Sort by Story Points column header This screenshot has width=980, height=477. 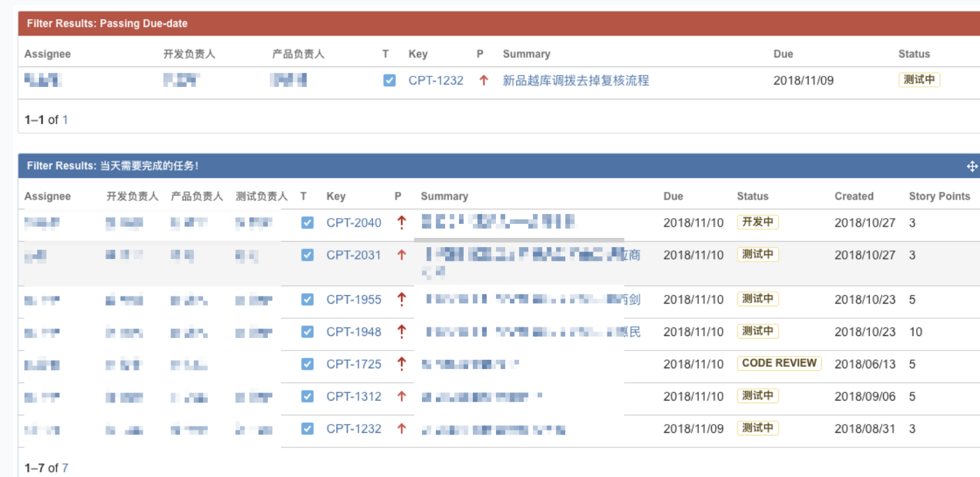click(940, 196)
